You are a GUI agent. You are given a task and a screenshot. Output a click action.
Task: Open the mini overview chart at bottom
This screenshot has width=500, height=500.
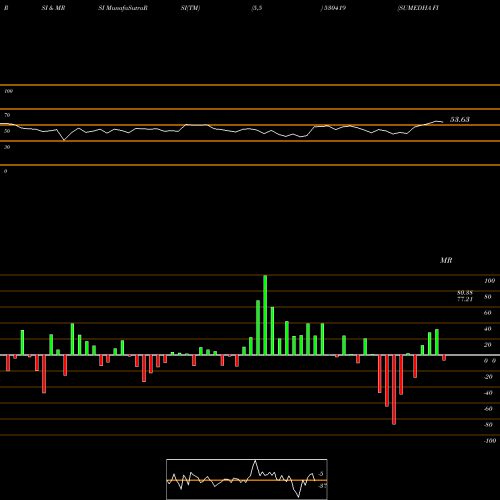(247, 479)
